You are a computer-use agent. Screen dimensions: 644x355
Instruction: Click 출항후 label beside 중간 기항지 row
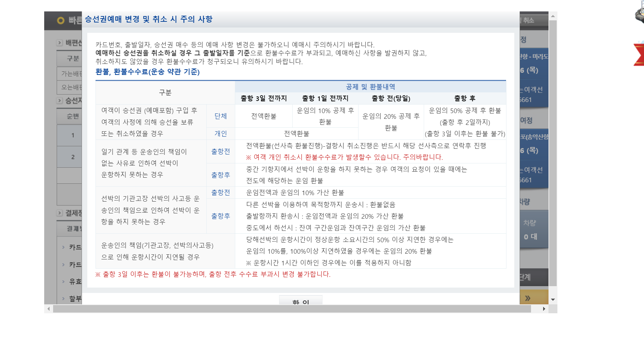pos(221,175)
